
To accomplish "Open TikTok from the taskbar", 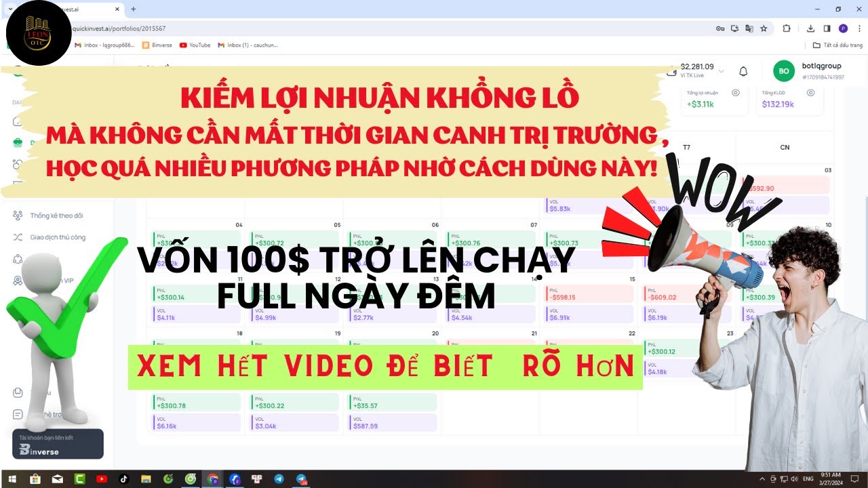I will pyautogui.click(x=124, y=479).
